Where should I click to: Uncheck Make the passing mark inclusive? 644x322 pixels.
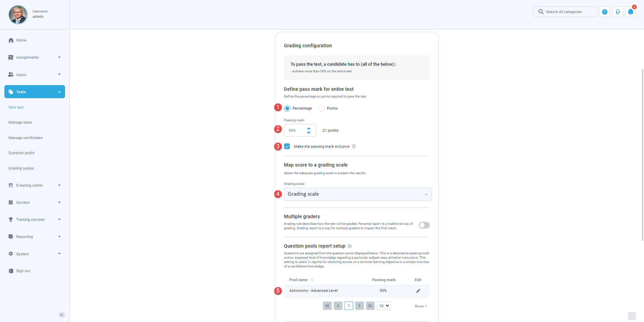click(287, 146)
